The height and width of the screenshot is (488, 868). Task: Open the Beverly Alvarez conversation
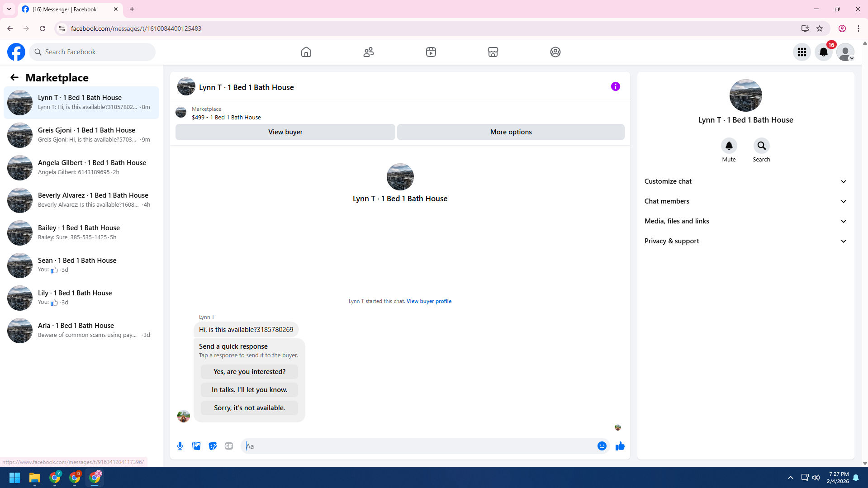pos(81,200)
